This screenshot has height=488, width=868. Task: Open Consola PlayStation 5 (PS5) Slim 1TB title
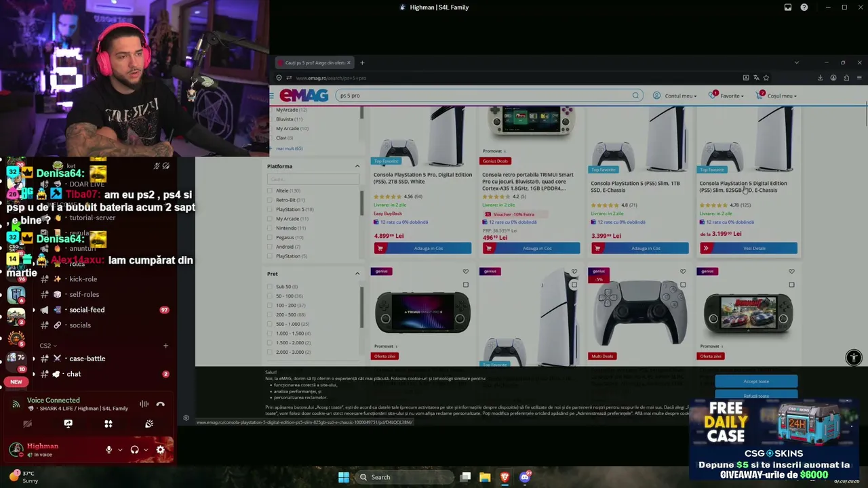click(635, 186)
